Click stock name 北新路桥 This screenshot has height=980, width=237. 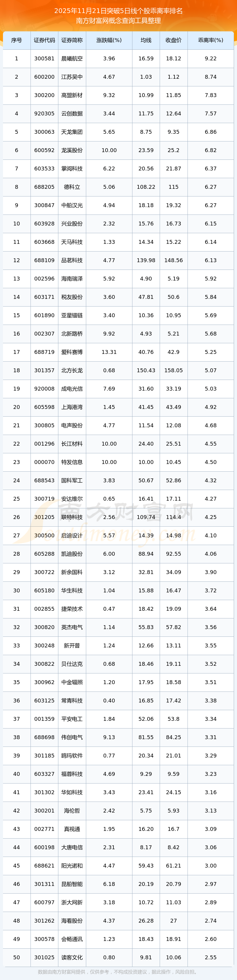coord(72,334)
